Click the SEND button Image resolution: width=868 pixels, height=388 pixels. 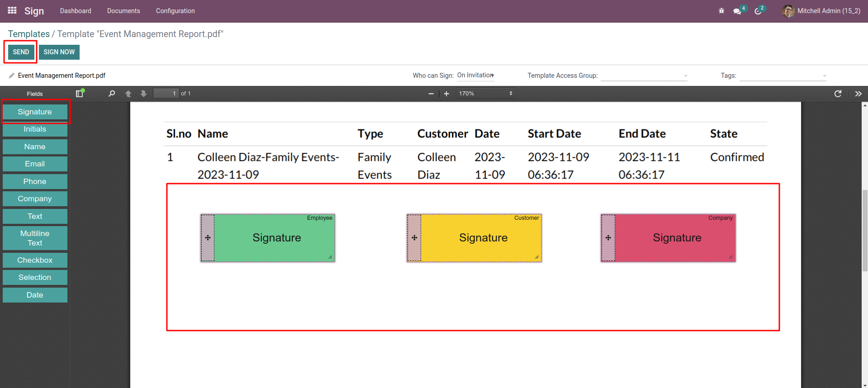[21, 52]
